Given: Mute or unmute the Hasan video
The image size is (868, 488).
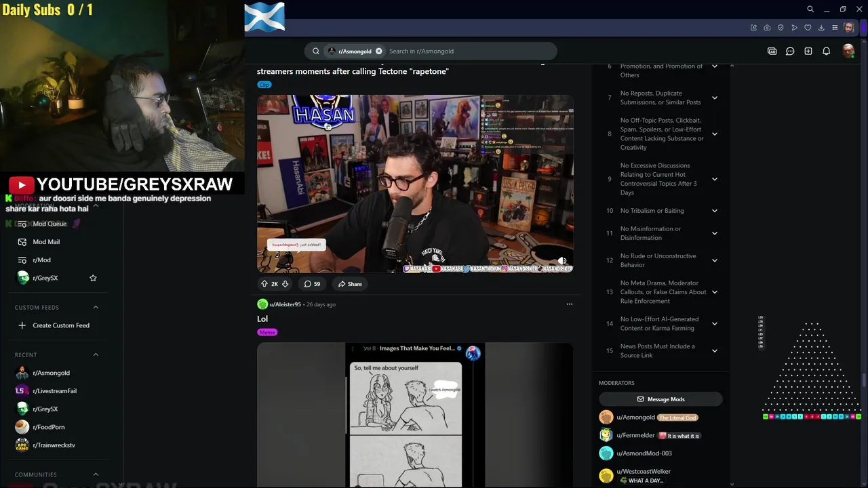Looking at the screenshot, I should pos(561,261).
